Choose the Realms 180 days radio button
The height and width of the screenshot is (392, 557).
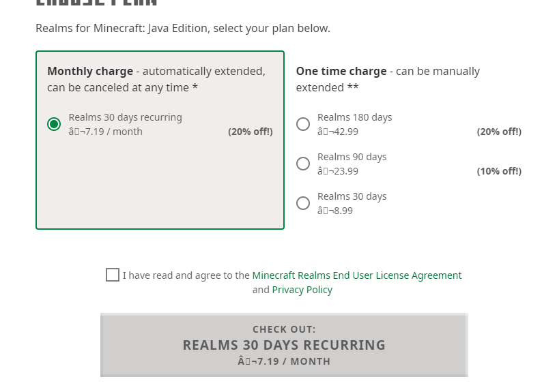click(x=303, y=124)
